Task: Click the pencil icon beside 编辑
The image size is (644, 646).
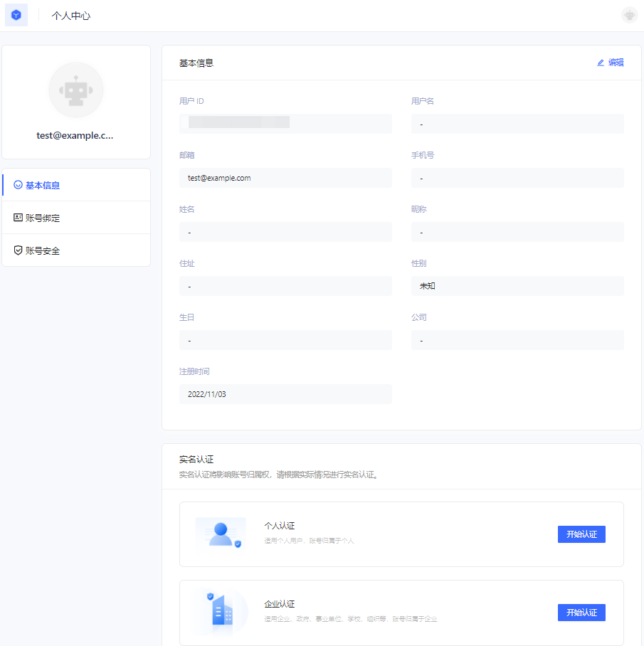Action: [x=601, y=63]
